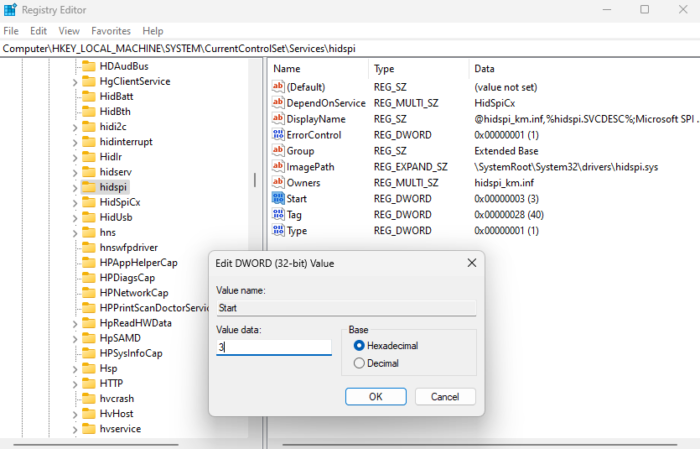Image resolution: width=700 pixels, height=449 pixels.
Task: Click the Value data input field
Action: point(274,347)
